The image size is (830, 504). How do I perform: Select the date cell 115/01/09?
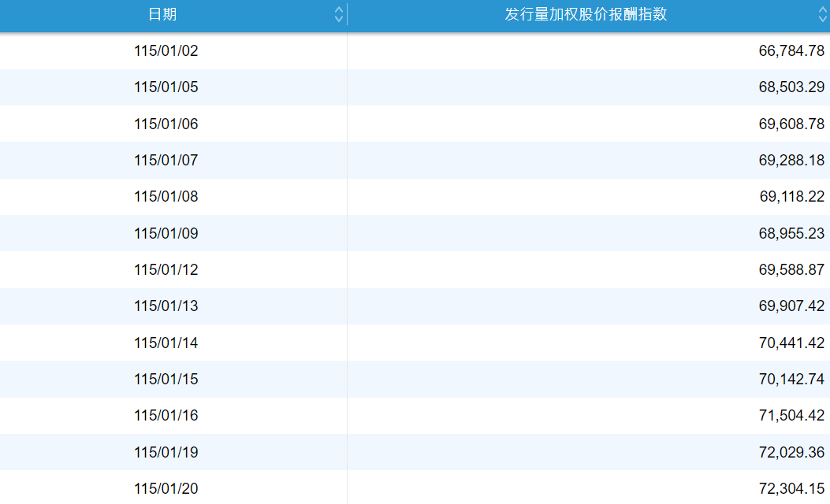click(x=166, y=233)
